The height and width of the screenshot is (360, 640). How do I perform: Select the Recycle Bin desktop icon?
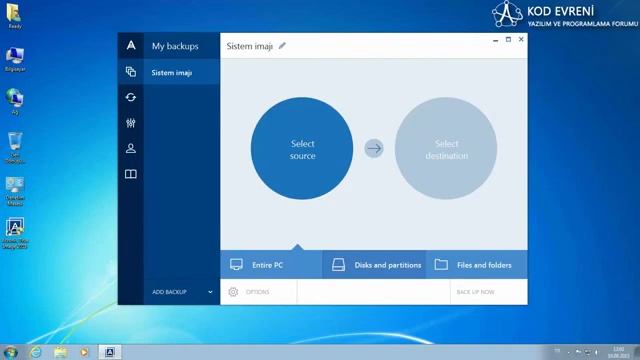point(15,147)
